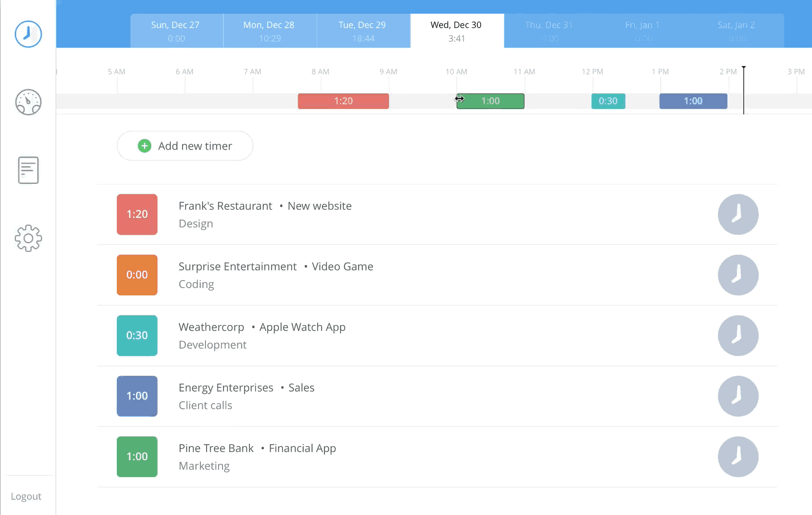Select the red 1:20 timeline block

tap(343, 101)
